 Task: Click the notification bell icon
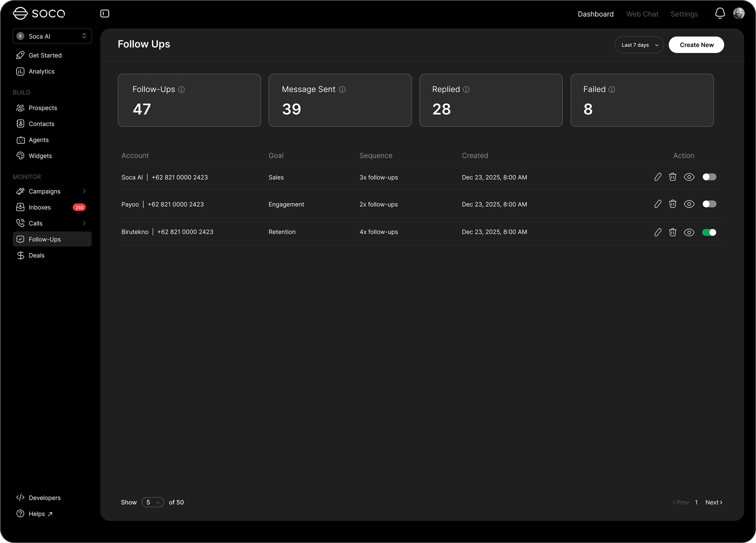pyautogui.click(x=720, y=14)
